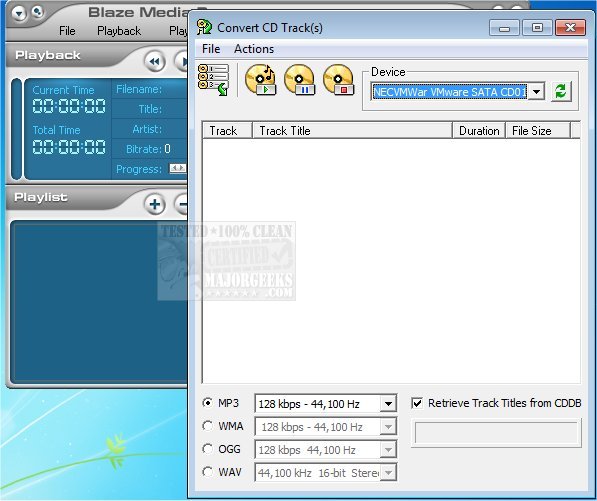Stop conversion with the stop disc icon

coord(338,80)
